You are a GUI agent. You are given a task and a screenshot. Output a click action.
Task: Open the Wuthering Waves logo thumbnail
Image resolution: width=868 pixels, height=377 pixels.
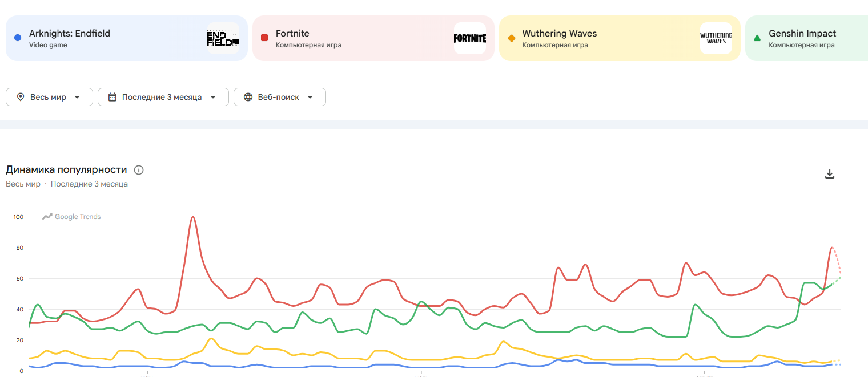point(716,38)
